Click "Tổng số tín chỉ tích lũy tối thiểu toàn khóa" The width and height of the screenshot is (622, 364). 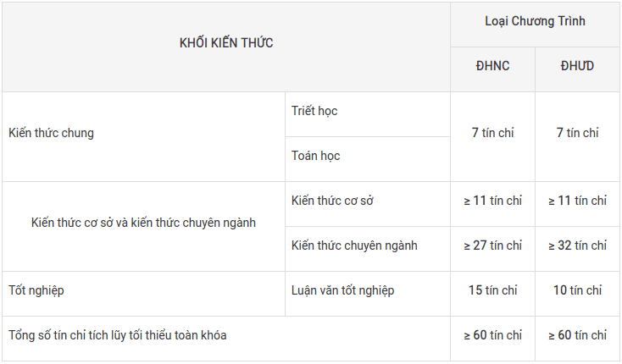pyautogui.click(x=118, y=335)
